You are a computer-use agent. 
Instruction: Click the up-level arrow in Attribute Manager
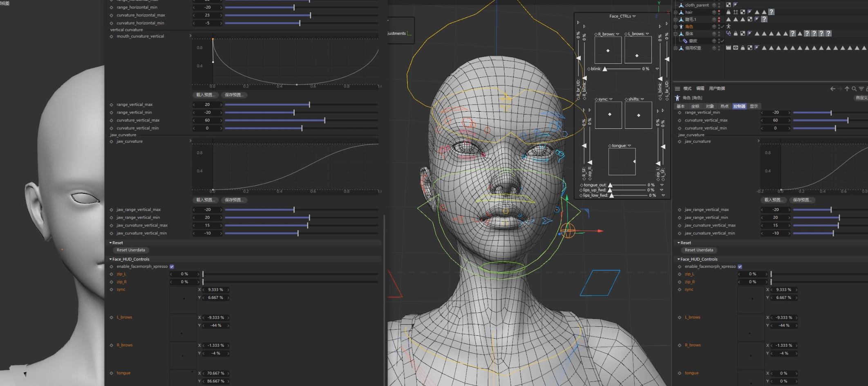[x=847, y=89]
